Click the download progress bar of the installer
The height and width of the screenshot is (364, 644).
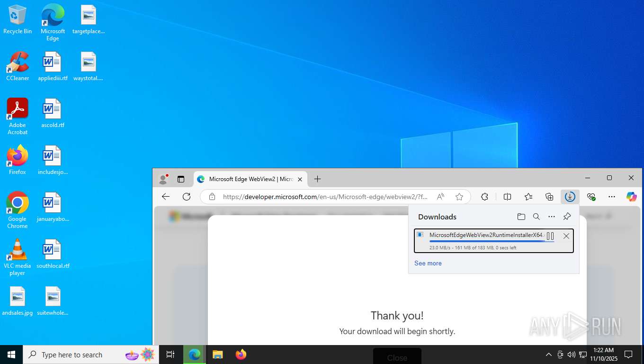492,242
